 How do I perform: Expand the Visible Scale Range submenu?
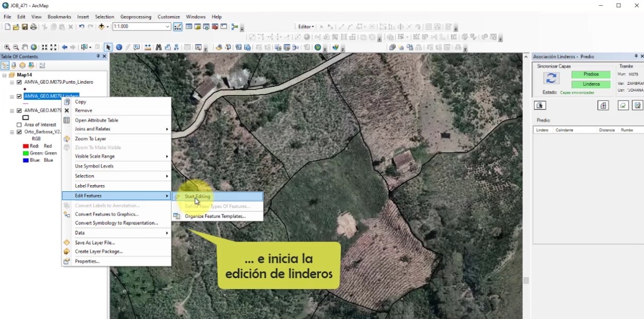click(116, 156)
